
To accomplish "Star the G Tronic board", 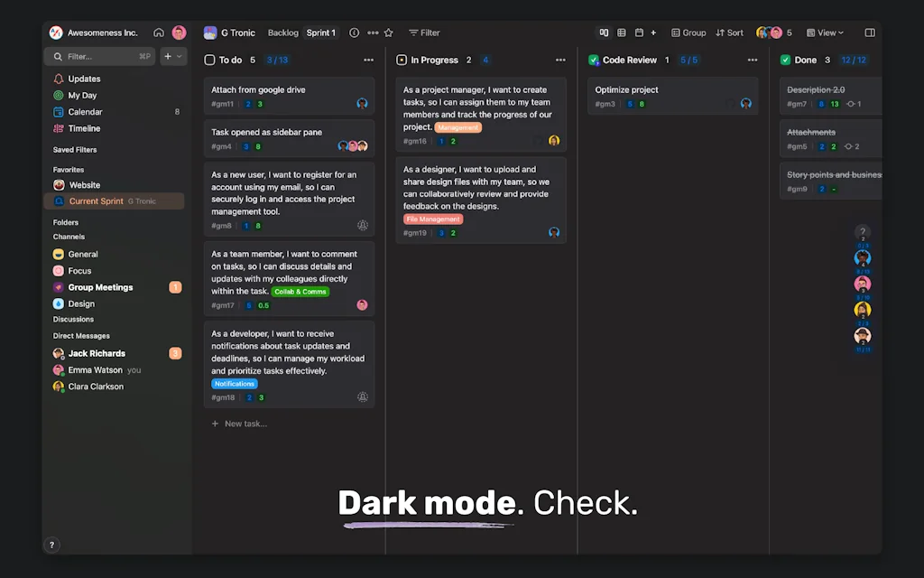I will point(388,32).
